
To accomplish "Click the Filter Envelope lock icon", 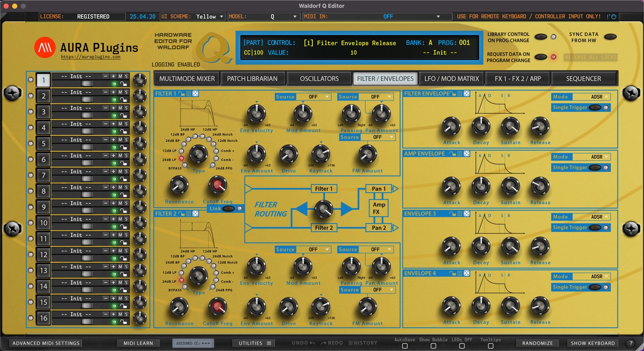I will click(x=453, y=94).
